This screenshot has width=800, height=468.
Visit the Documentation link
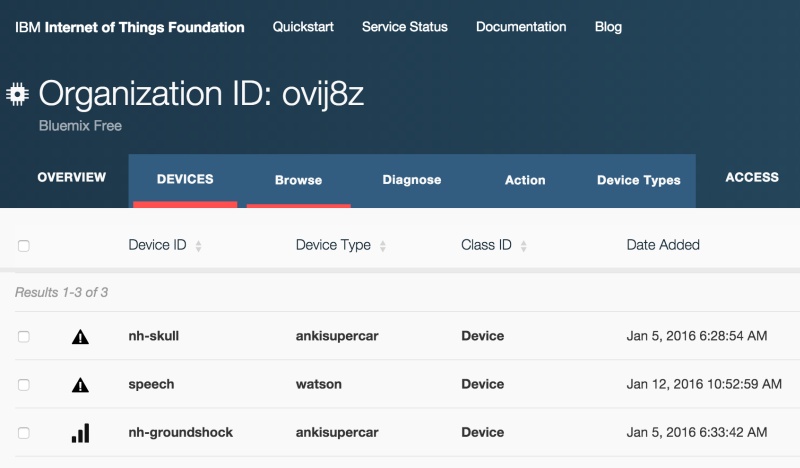pyautogui.click(x=521, y=27)
